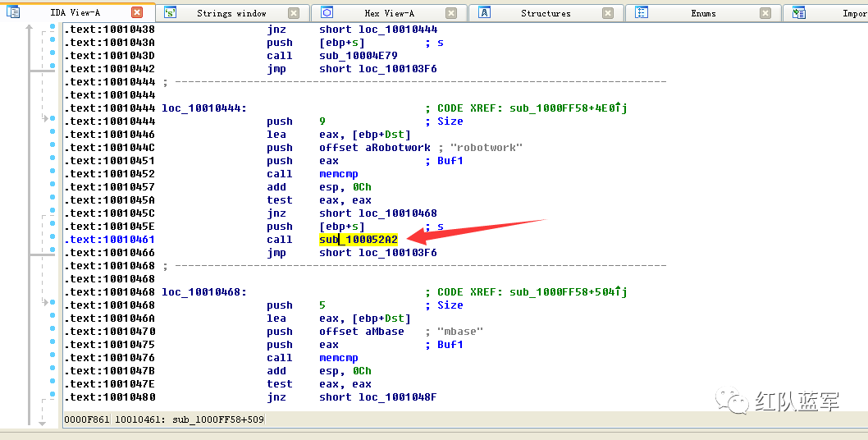
Task: Click the Hex View-A tab icon
Action: pyautogui.click(x=327, y=12)
